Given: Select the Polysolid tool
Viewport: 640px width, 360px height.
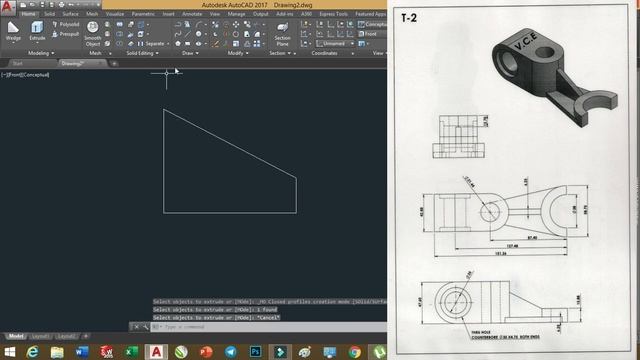Looking at the screenshot, I should [x=66, y=24].
